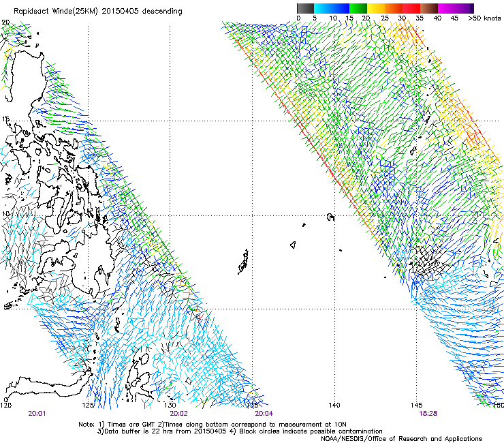Click the 'Data buffer is 22 hrs' note line

(x=240, y=431)
